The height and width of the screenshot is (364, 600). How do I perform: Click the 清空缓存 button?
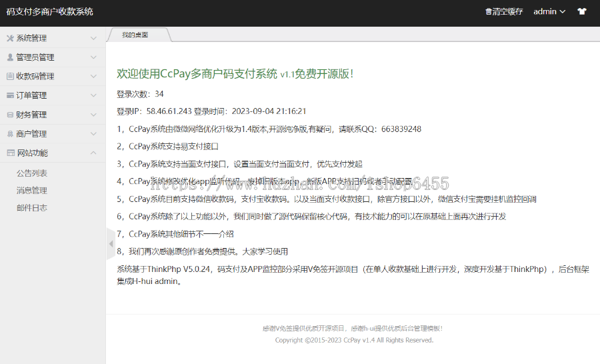point(507,12)
